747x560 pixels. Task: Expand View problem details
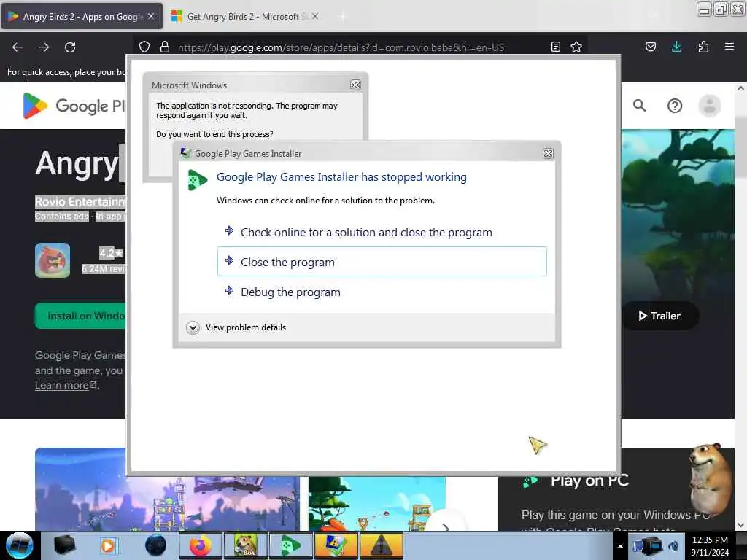tap(237, 327)
